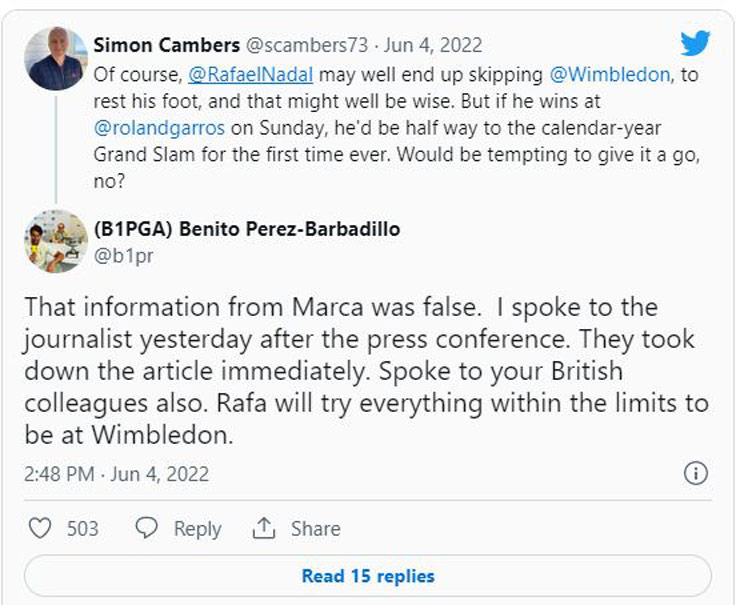Click the 503 likes count
The width and height of the screenshot is (740, 605).
82,528
